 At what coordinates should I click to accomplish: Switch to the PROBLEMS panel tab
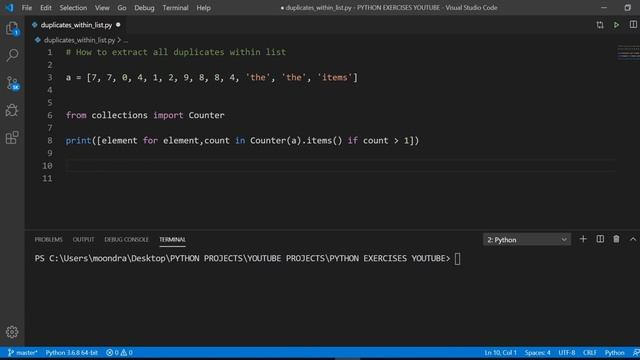[x=49, y=240]
